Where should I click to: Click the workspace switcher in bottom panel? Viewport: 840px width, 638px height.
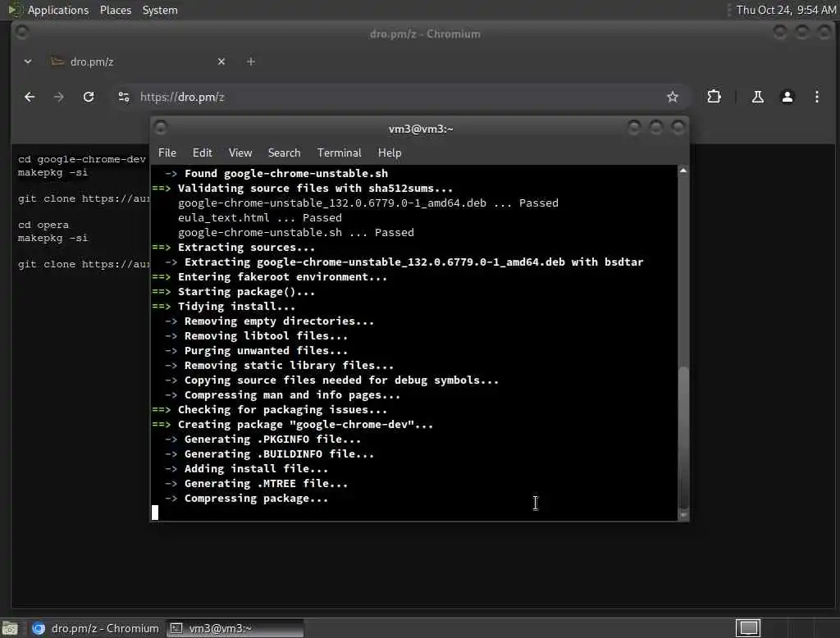pyautogui.click(x=748, y=628)
